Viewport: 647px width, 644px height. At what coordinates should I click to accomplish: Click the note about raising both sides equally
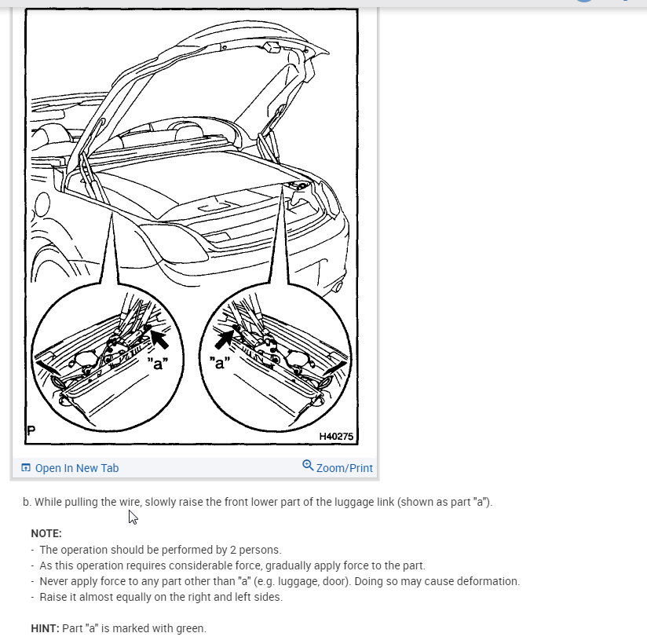point(161,597)
